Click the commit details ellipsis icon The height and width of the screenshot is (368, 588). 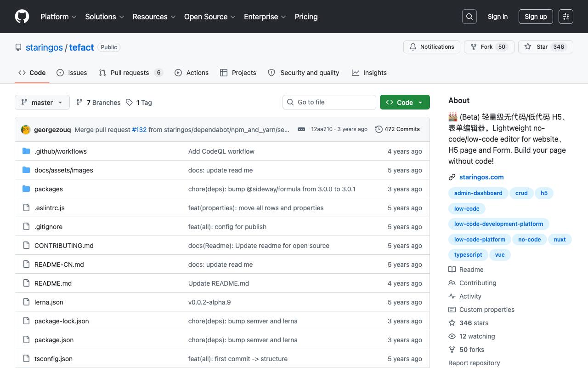click(301, 129)
